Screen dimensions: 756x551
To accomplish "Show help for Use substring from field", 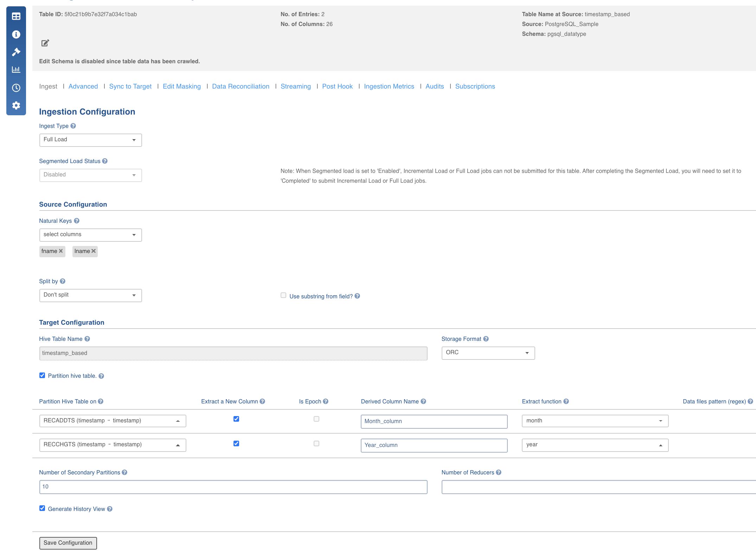I will [x=357, y=296].
